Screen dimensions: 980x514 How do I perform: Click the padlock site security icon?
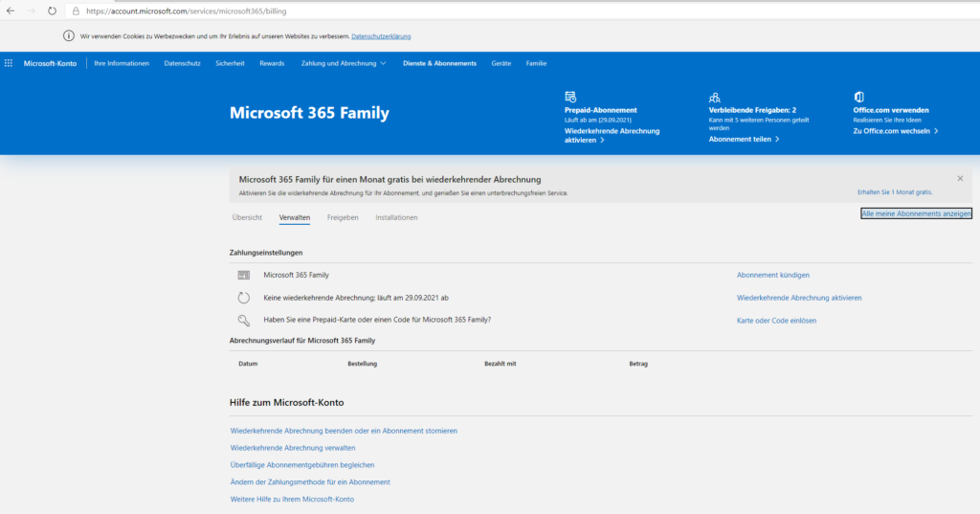(x=76, y=11)
